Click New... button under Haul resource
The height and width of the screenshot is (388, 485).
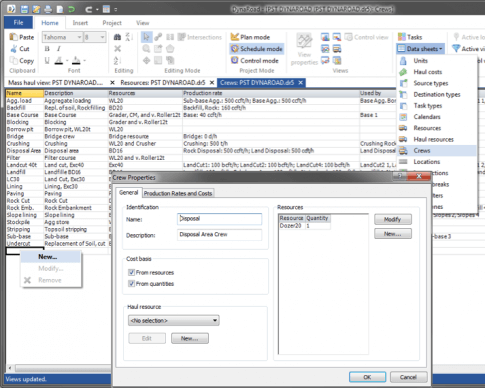tap(190, 338)
